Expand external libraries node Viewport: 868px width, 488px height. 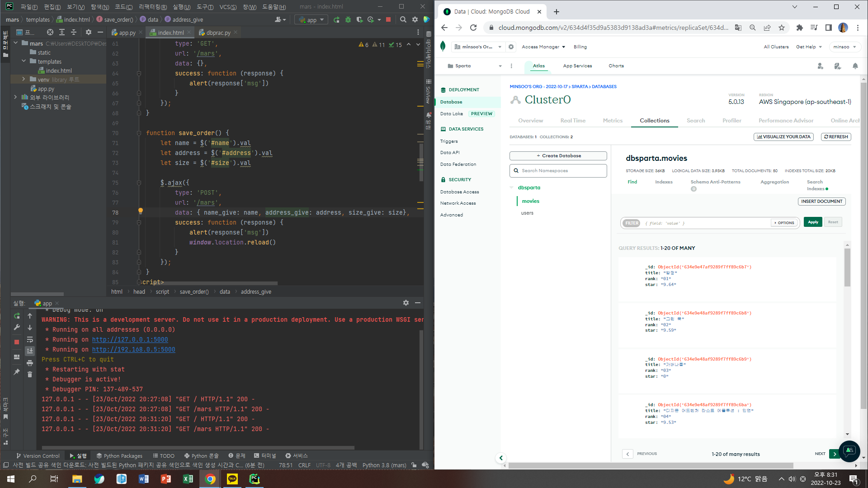[16, 97]
